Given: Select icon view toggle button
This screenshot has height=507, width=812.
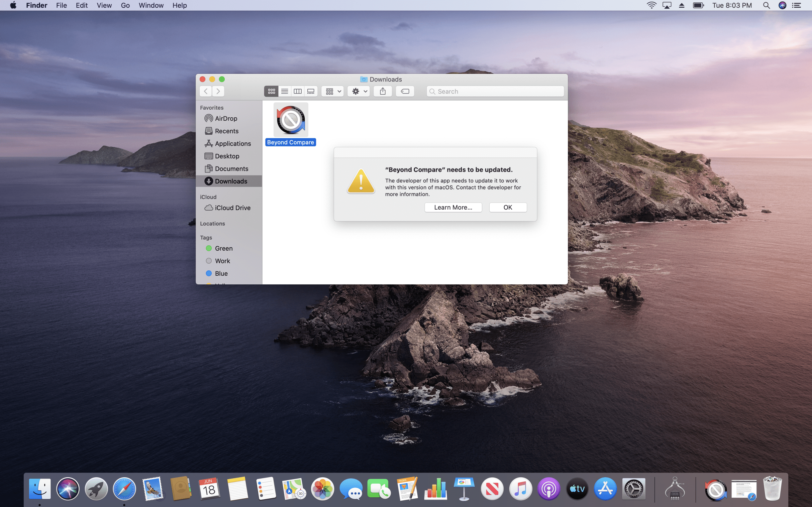Looking at the screenshot, I should click(271, 91).
